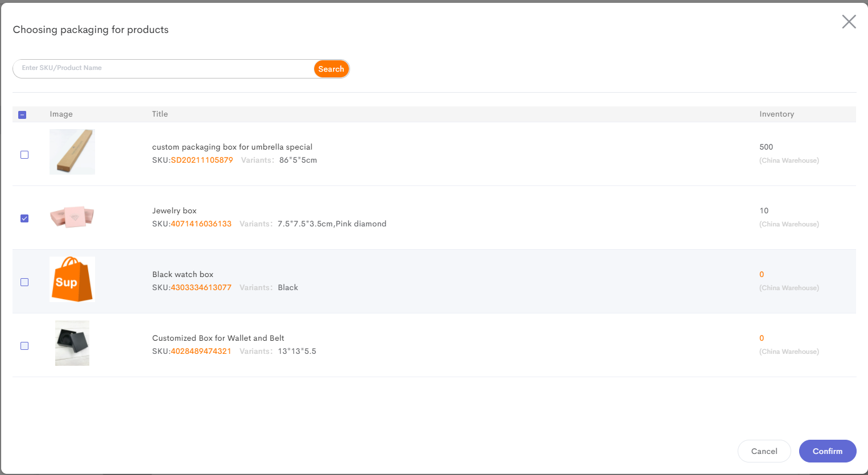The image size is (868, 475).
Task: View the pink Jewelry box image
Action: [72, 217]
